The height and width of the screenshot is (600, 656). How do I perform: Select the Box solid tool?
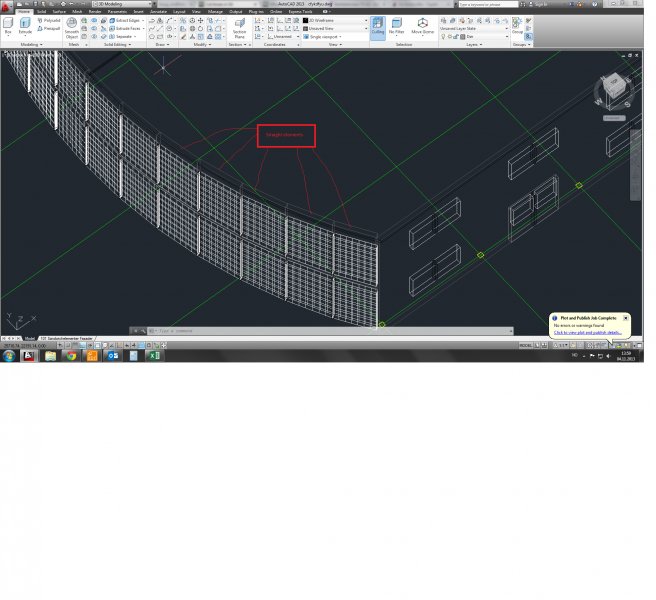tap(8, 26)
